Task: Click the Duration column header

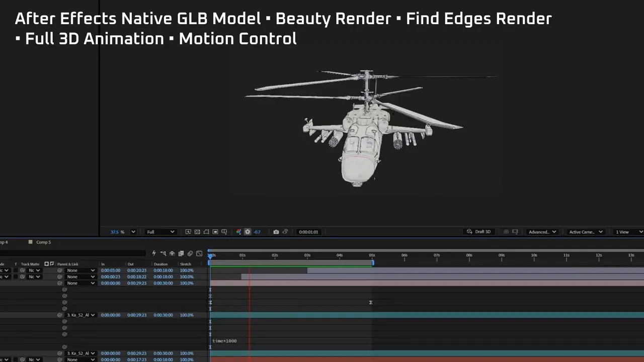Action: [160, 264]
